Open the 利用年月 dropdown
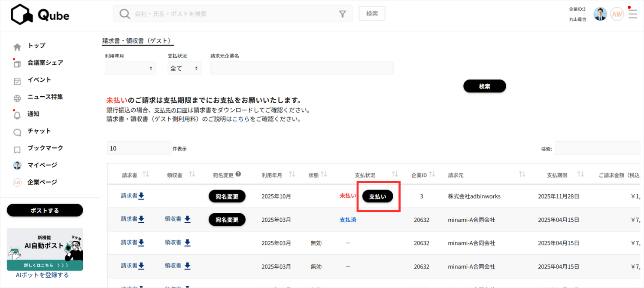This screenshot has width=644, height=288. point(130,68)
